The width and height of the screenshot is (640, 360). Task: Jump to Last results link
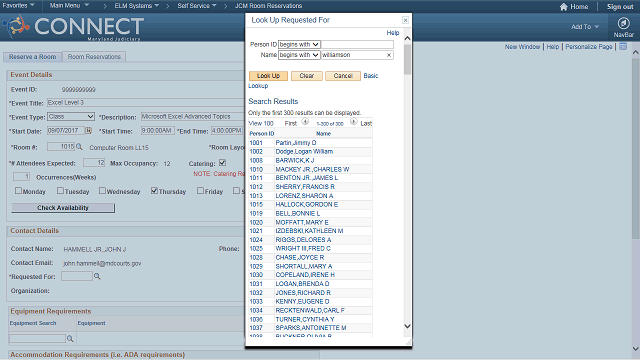point(366,123)
